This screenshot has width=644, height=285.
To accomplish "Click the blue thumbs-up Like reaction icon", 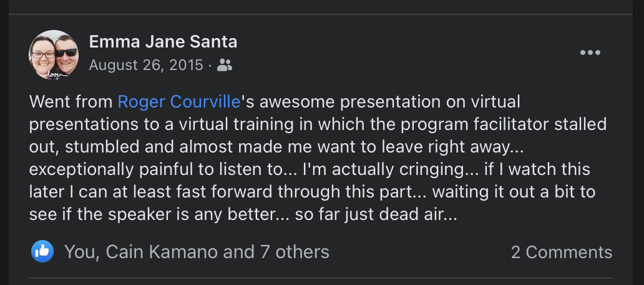I will click(42, 251).
